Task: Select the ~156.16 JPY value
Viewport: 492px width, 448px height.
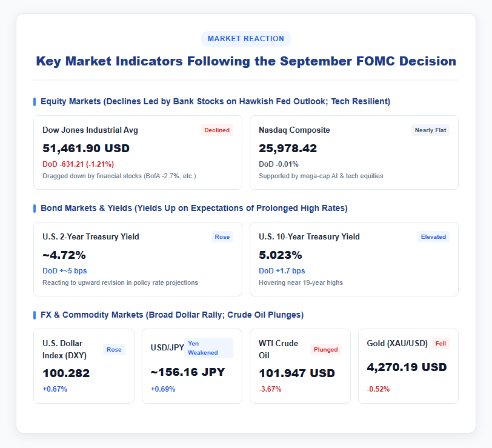Action: pos(188,372)
